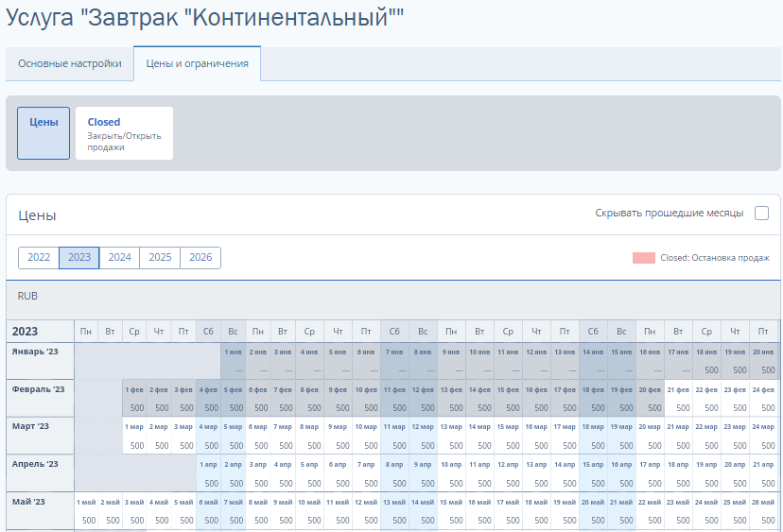783x532 pixels.
Task: Select the Цены mode button
Action: [x=43, y=133]
